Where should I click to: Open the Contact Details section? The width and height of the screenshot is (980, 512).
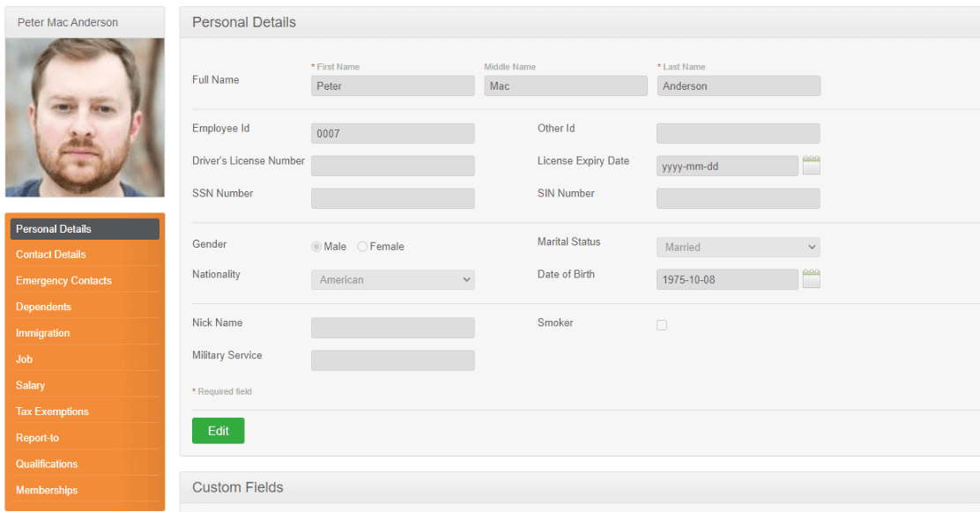pos(51,255)
